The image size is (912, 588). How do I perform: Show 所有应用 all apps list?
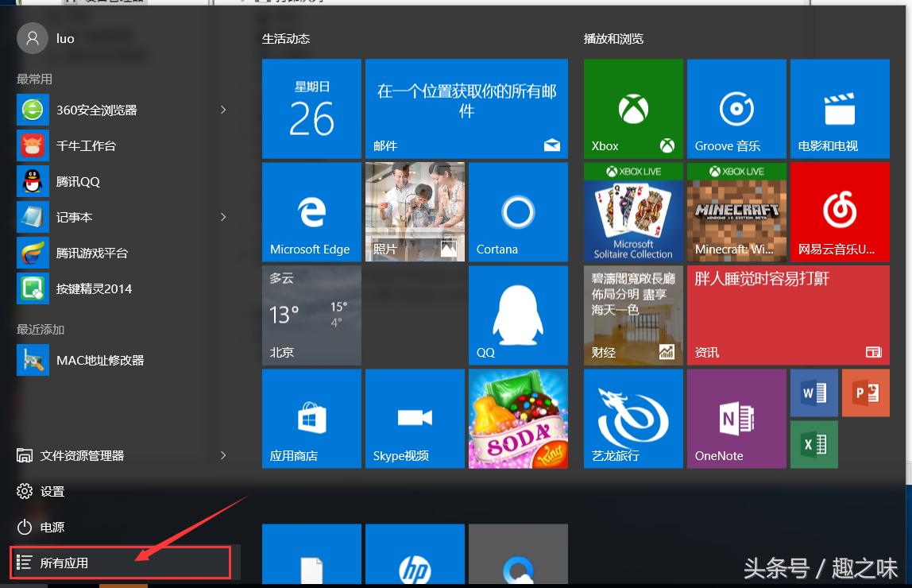click(x=121, y=563)
